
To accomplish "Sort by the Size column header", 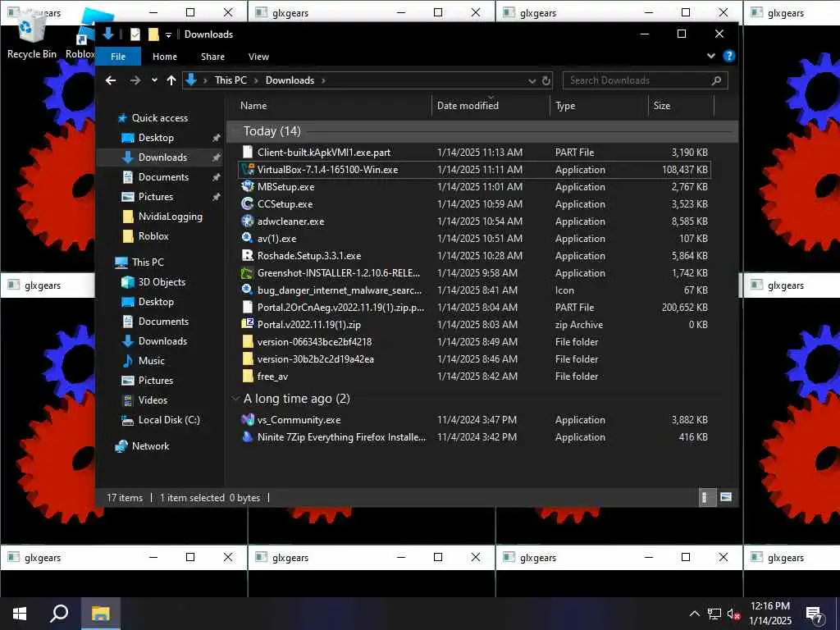I will point(681,106).
